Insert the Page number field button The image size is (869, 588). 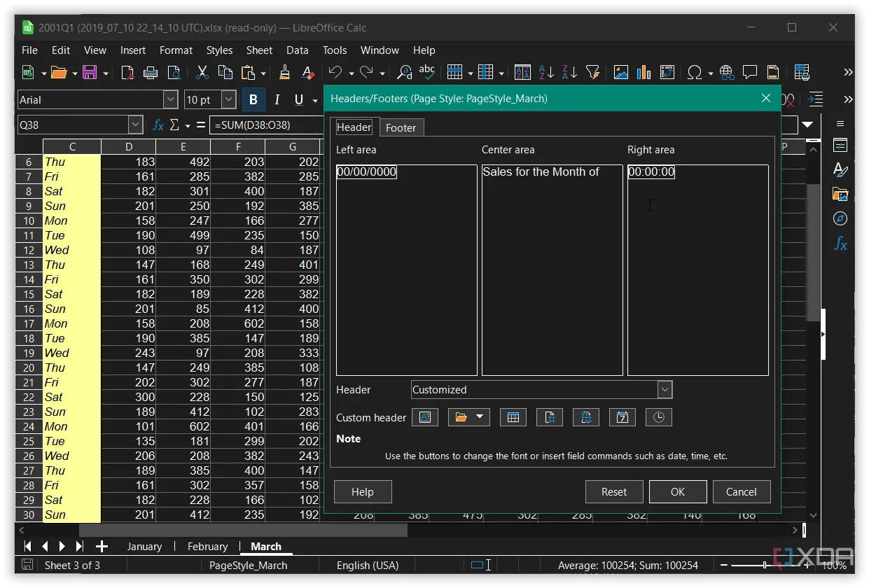(550, 417)
